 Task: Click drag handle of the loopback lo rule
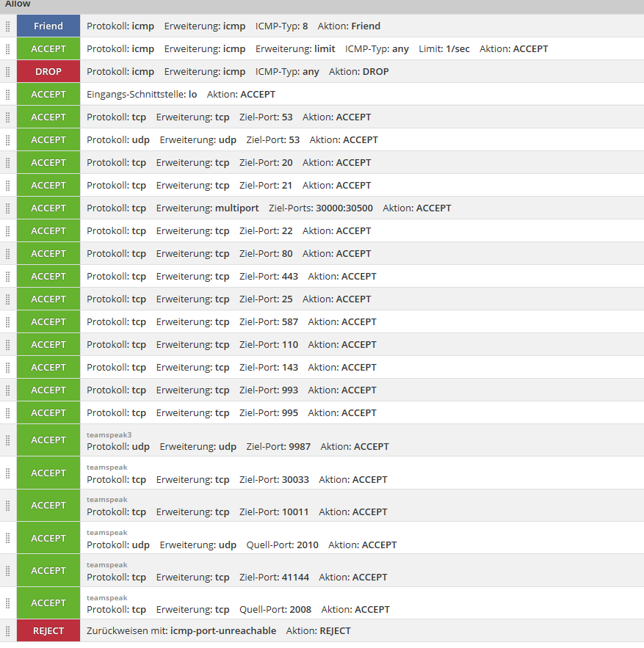pyautogui.click(x=8, y=95)
